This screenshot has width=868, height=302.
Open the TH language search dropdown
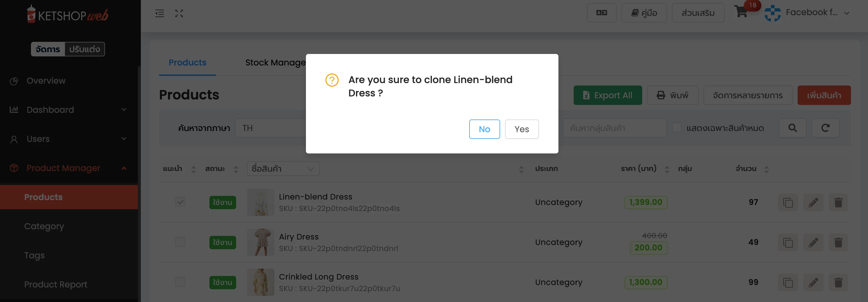(x=271, y=128)
